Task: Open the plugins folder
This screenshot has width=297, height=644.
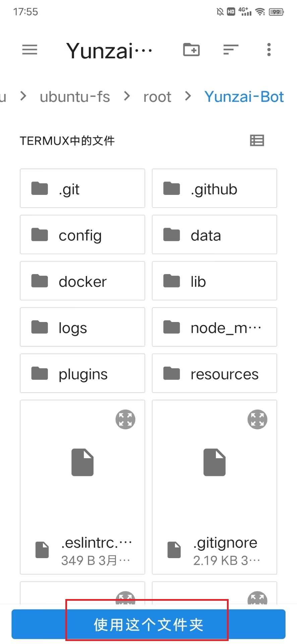Action: point(82,373)
